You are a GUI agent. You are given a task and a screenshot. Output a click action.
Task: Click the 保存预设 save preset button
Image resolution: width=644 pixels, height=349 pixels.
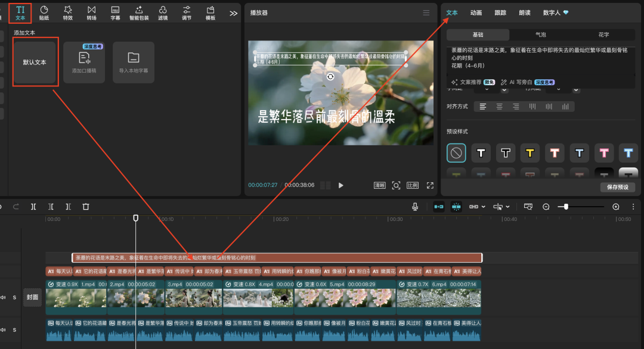pos(618,187)
